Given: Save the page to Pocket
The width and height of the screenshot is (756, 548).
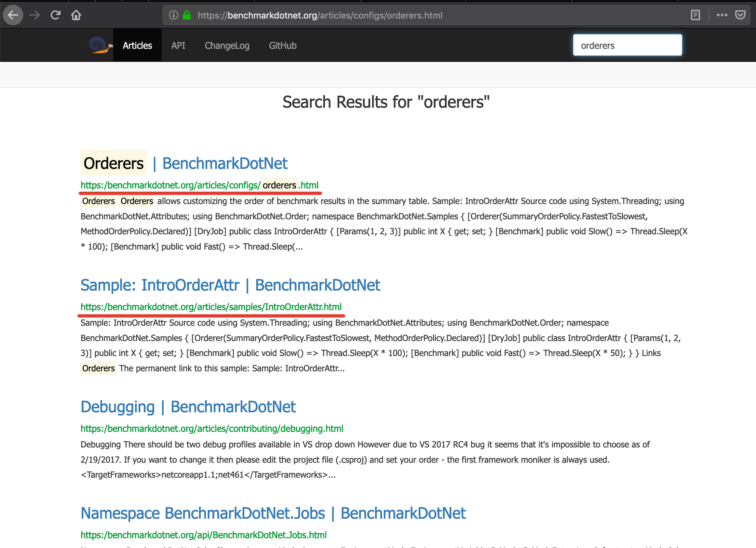Looking at the screenshot, I should point(740,15).
